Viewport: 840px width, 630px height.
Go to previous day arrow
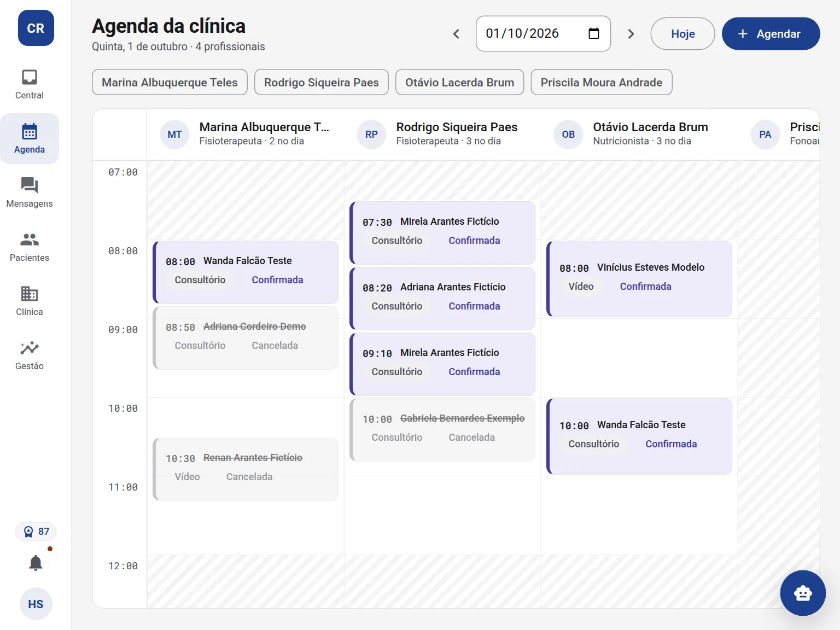(456, 34)
